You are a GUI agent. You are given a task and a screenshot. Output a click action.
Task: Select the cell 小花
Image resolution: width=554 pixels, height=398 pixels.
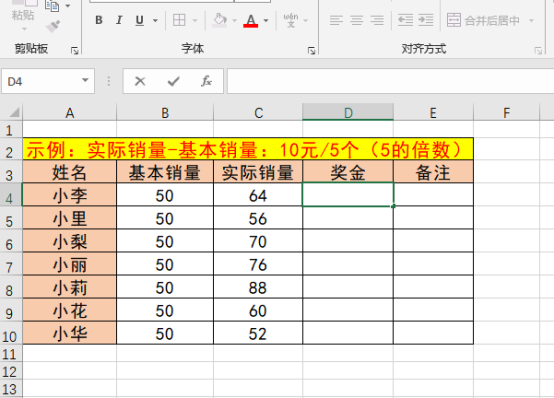pyautogui.click(x=70, y=310)
